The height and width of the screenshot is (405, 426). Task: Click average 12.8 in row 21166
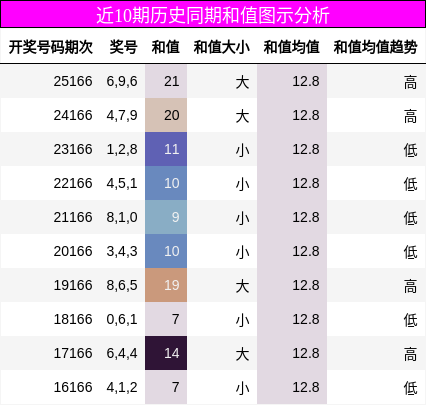point(306,217)
